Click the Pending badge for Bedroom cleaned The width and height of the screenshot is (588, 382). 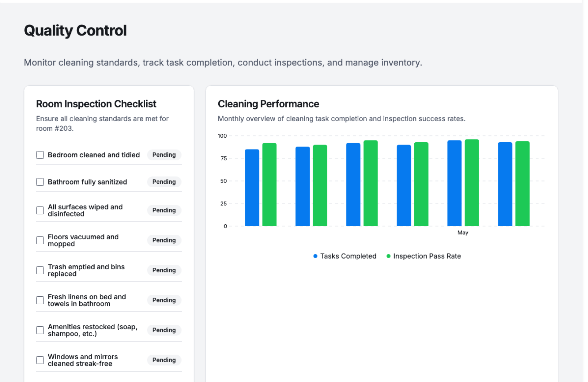pos(164,155)
